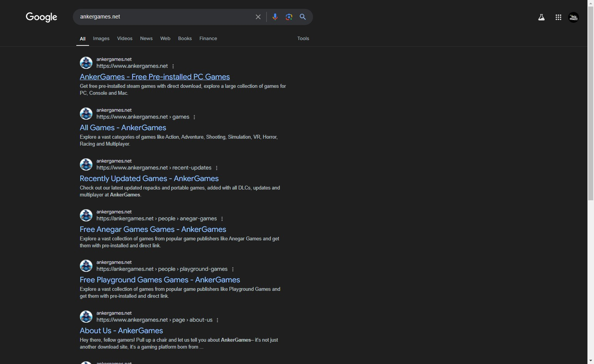Click the URL text ending in 'page › about-us'
The height and width of the screenshot is (364, 594).
click(154, 320)
